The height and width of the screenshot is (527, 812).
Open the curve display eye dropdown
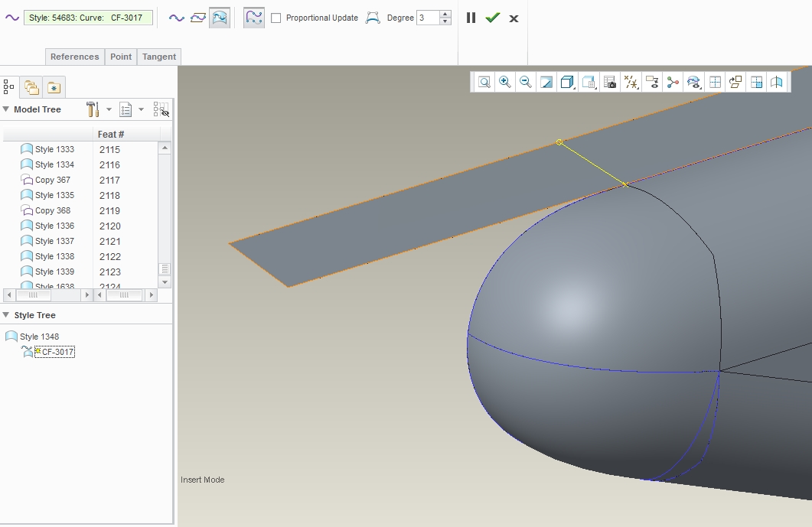tap(694, 83)
